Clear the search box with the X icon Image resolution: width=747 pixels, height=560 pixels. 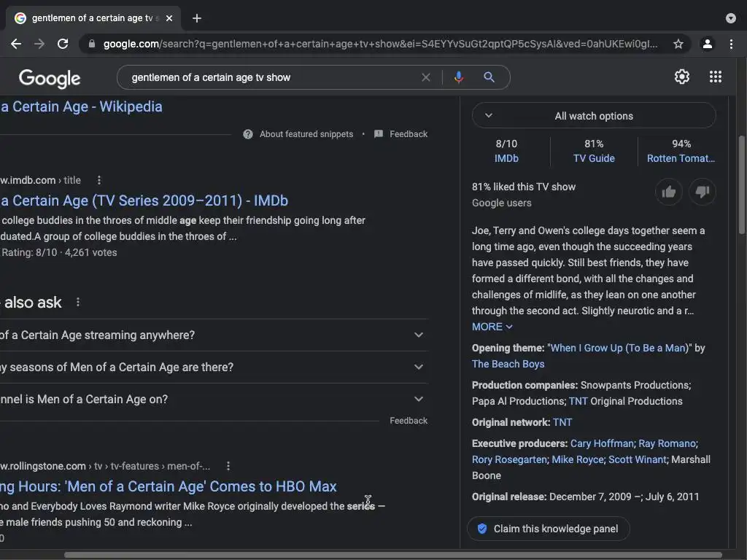[426, 77]
